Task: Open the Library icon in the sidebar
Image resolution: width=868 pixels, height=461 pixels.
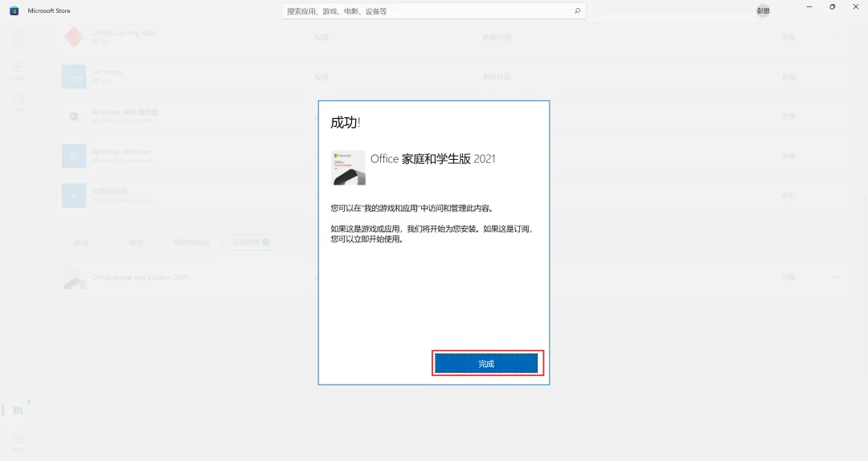Action: click(x=18, y=410)
